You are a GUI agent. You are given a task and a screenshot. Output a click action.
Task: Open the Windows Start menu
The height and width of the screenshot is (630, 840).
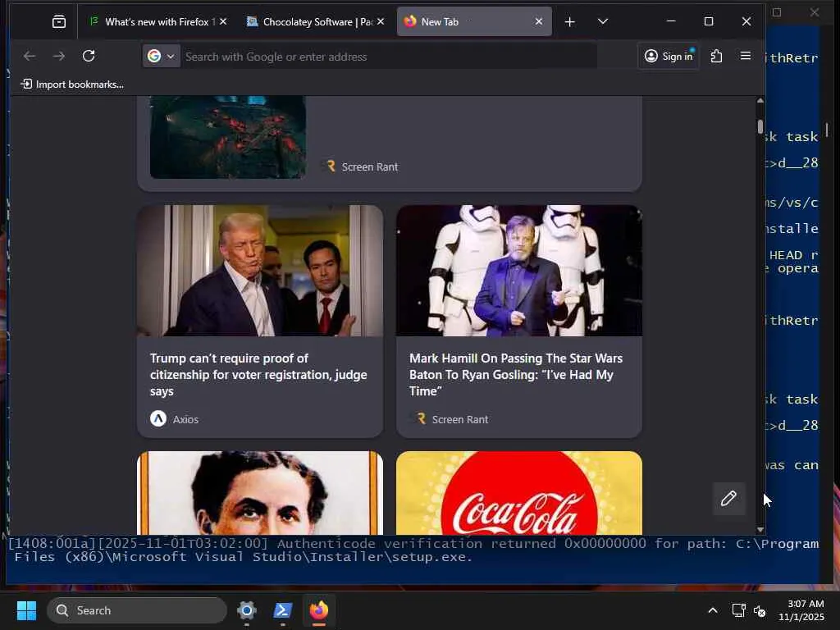pos(26,610)
